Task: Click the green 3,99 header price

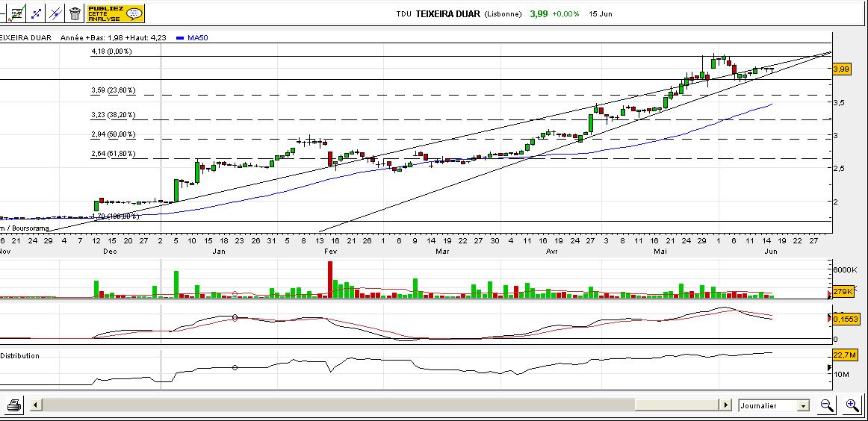Action: (539, 14)
